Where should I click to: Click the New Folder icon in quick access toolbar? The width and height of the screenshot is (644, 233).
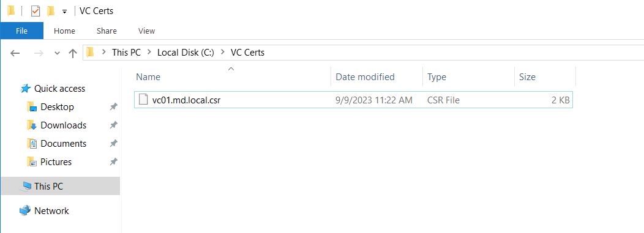(x=51, y=11)
